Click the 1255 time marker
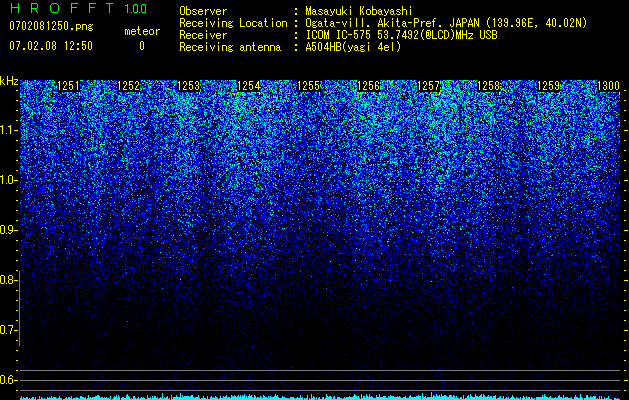 pyautogui.click(x=308, y=86)
